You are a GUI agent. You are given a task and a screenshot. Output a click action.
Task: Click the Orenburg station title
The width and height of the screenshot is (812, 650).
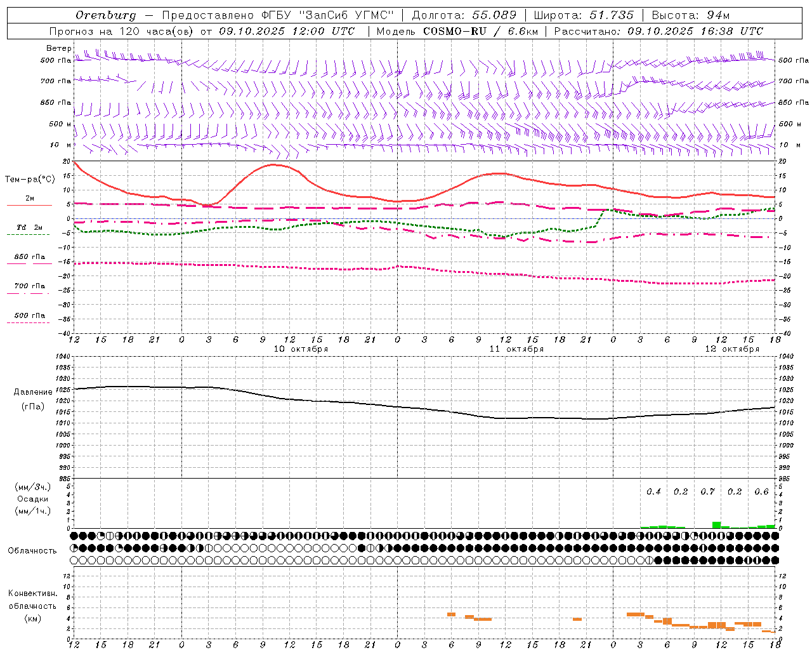tap(106, 15)
